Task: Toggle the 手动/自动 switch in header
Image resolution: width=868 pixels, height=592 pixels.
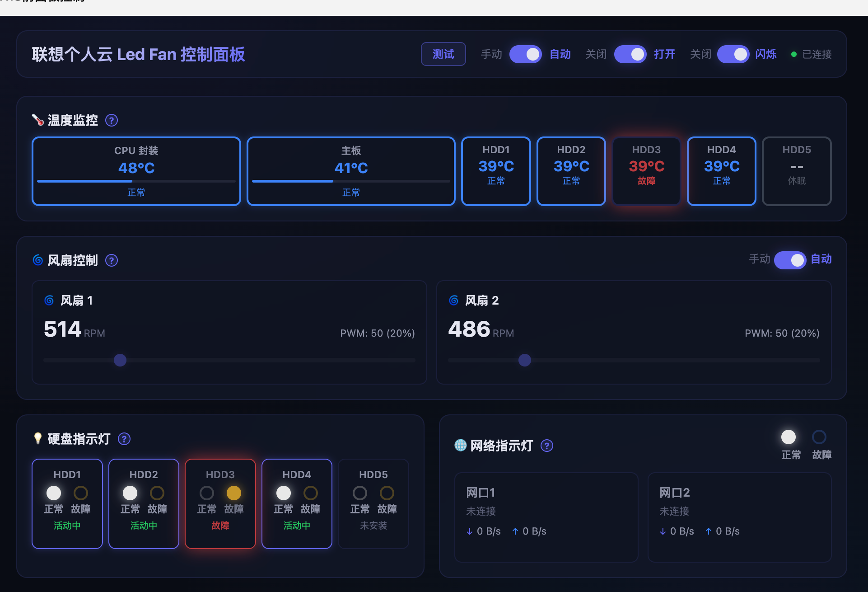Action: pos(525,54)
